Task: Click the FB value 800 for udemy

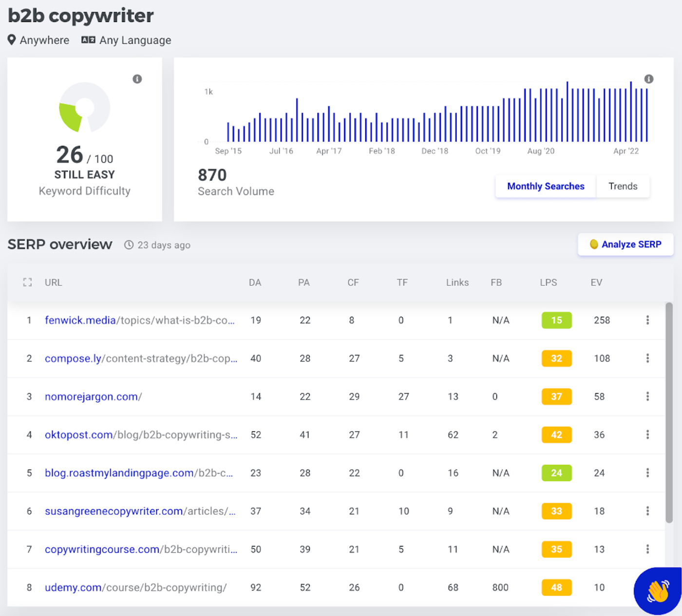Action: [500, 587]
